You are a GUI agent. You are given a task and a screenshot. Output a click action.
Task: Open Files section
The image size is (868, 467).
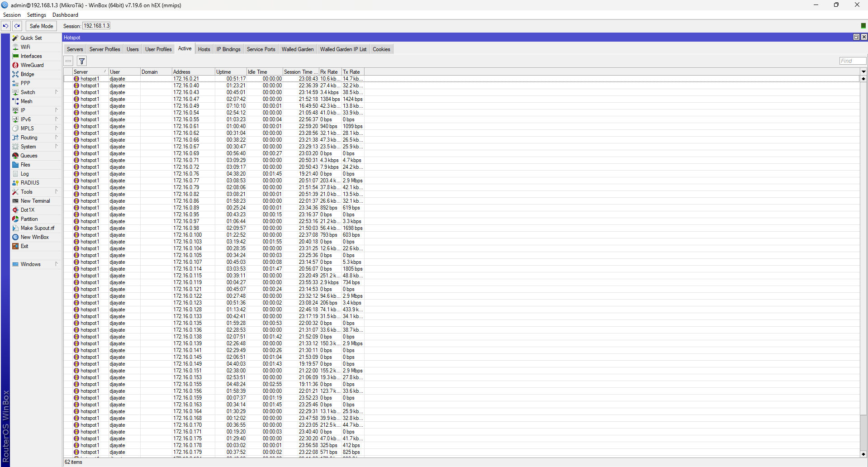[x=25, y=165]
